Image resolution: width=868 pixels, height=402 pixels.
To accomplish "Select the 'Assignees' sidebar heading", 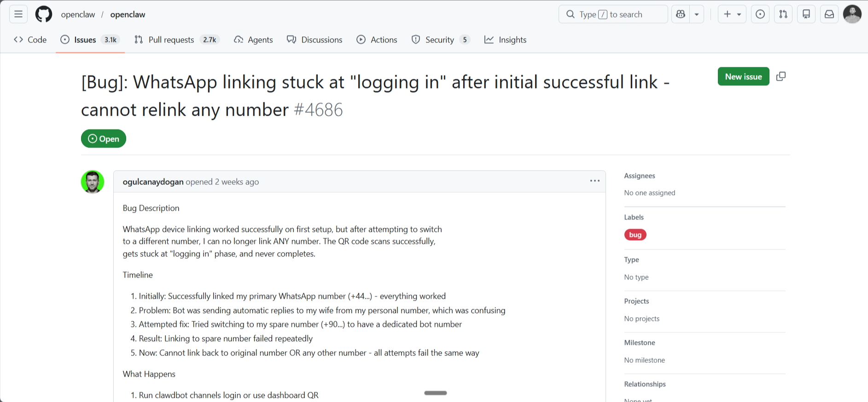I will [x=639, y=176].
